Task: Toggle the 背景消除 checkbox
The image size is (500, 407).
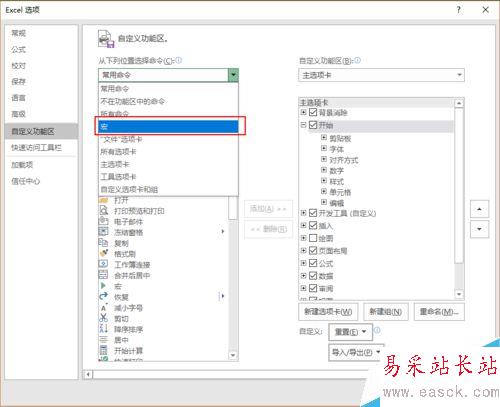Action: pos(313,112)
